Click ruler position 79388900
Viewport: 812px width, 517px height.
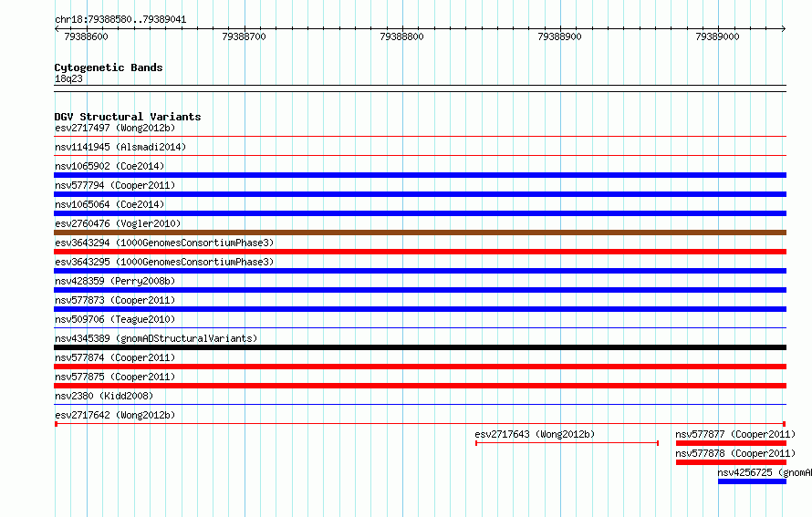tap(560, 36)
